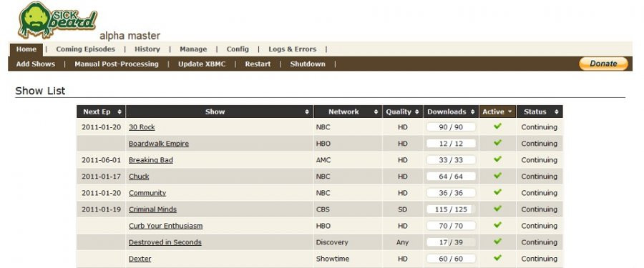Viewport: 644px width, 268px height.
Task: Select Update XBMC submenu item
Action: coord(202,64)
